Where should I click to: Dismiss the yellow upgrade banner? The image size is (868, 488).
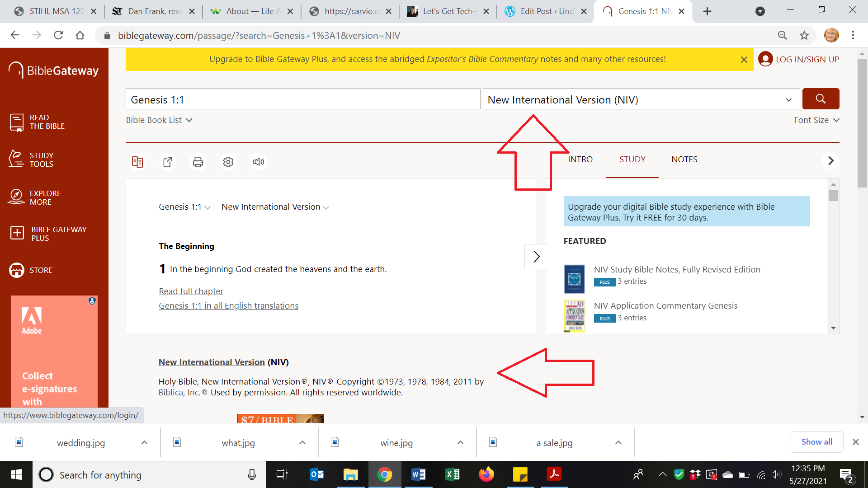point(744,60)
